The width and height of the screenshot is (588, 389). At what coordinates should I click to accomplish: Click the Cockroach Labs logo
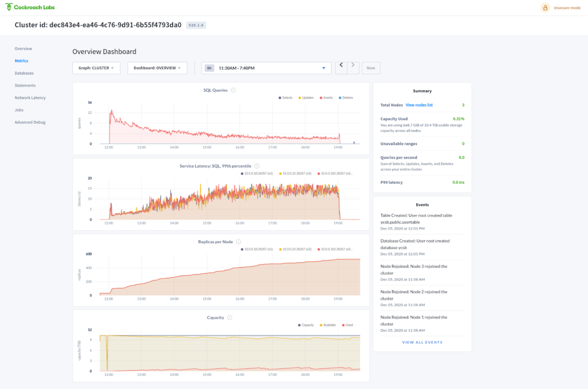point(30,7)
